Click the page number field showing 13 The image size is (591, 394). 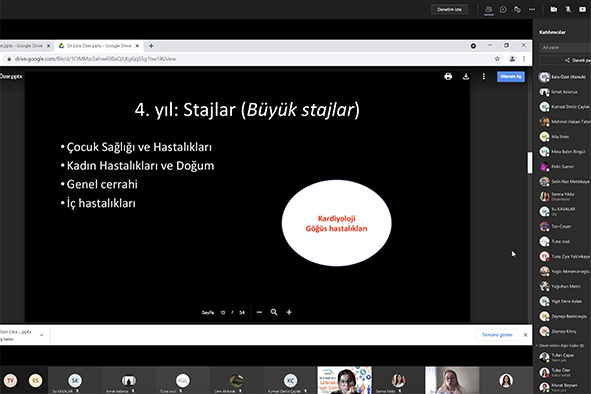(x=223, y=313)
